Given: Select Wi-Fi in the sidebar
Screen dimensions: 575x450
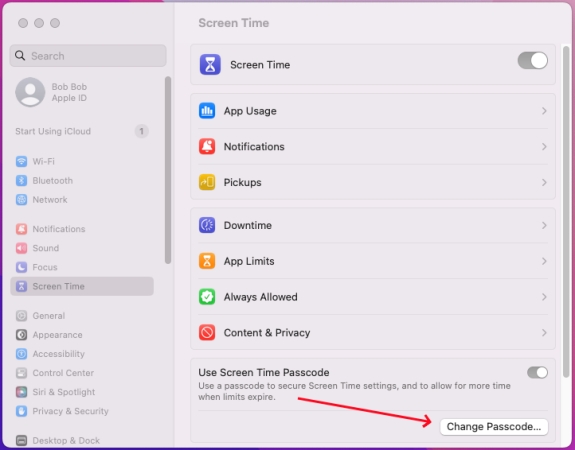Looking at the screenshot, I should pos(82,161).
